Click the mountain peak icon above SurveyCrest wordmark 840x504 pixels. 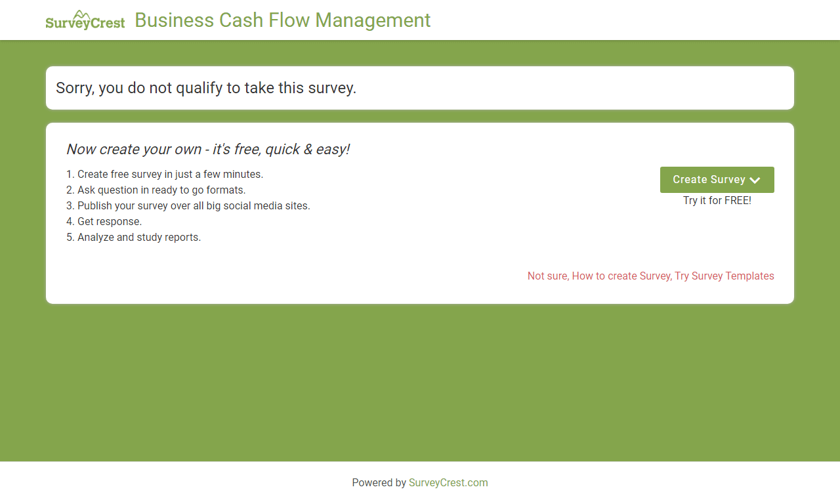pyautogui.click(x=82, y=14)
